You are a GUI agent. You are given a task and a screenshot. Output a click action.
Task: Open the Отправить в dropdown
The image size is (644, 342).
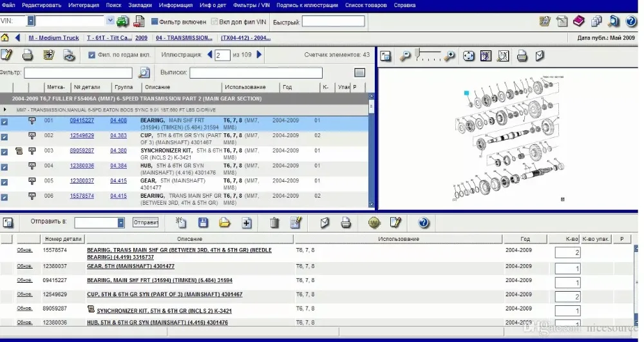(121, 223)
